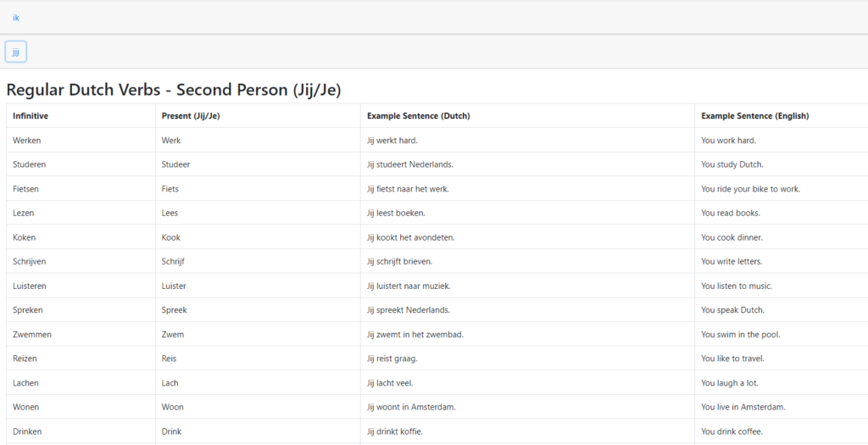868x445 pixels.
Task: Select the "jij" tab button
Action: (16, 52)
